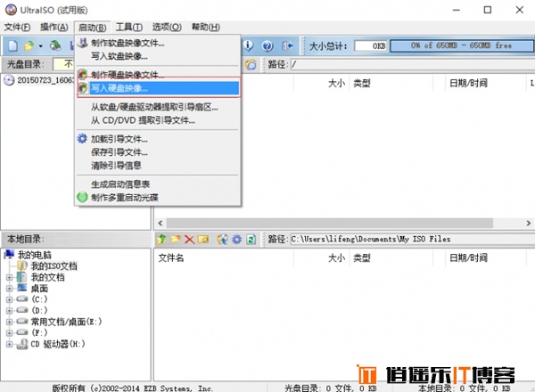Click the horizontal scrollbar right arrow

click(528, 224)
